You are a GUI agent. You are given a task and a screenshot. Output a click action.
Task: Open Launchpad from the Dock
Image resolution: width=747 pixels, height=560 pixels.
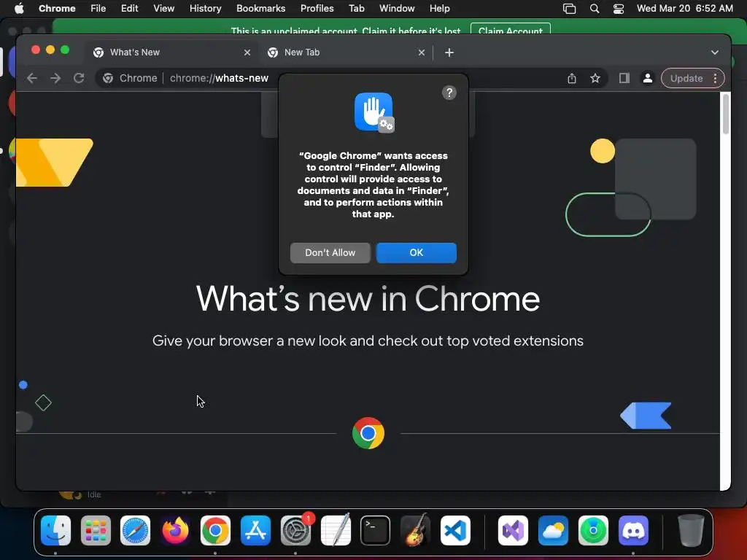(x=96, y=530)
